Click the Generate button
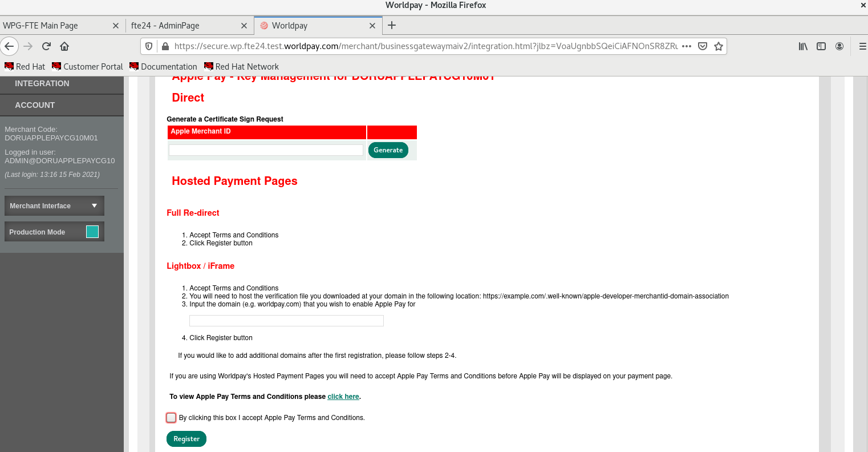 point(388,150)
